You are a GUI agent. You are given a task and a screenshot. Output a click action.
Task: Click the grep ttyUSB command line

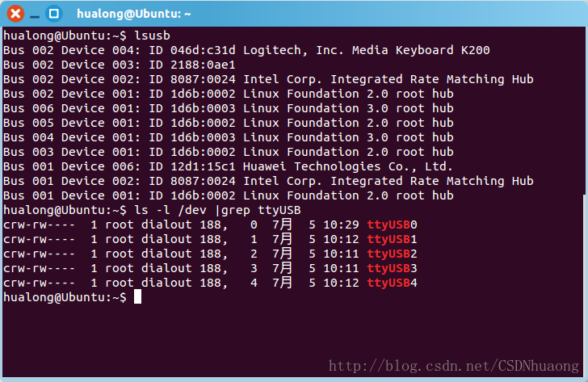[216, 210]
